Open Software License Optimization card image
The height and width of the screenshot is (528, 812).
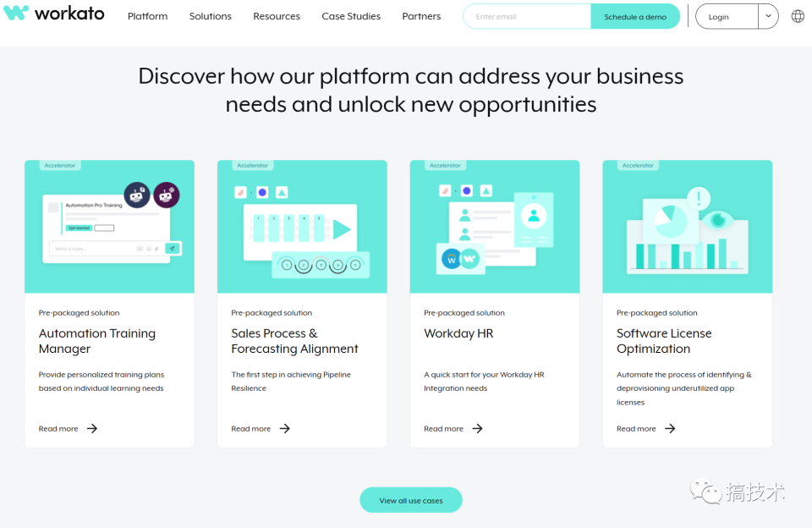point(688,227)
